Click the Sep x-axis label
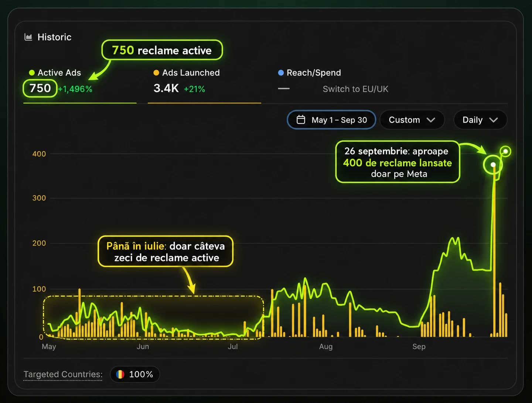The image size is (532, 403). point(419,347)
